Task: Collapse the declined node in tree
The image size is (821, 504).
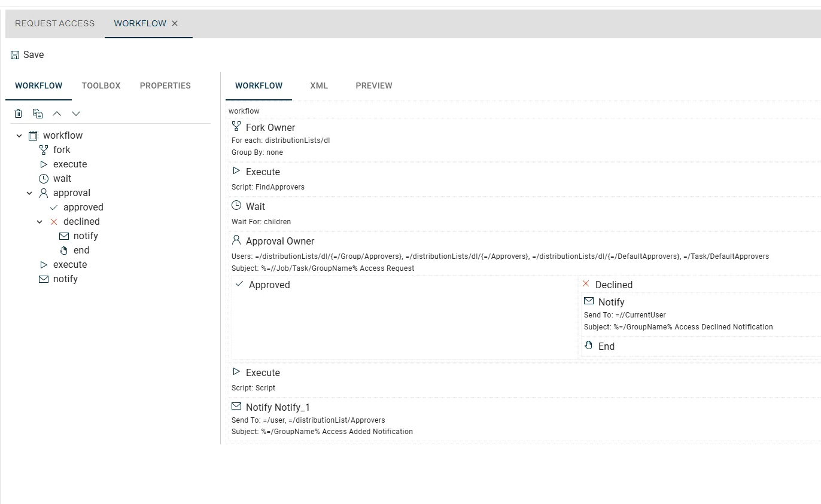Action: 39,222
